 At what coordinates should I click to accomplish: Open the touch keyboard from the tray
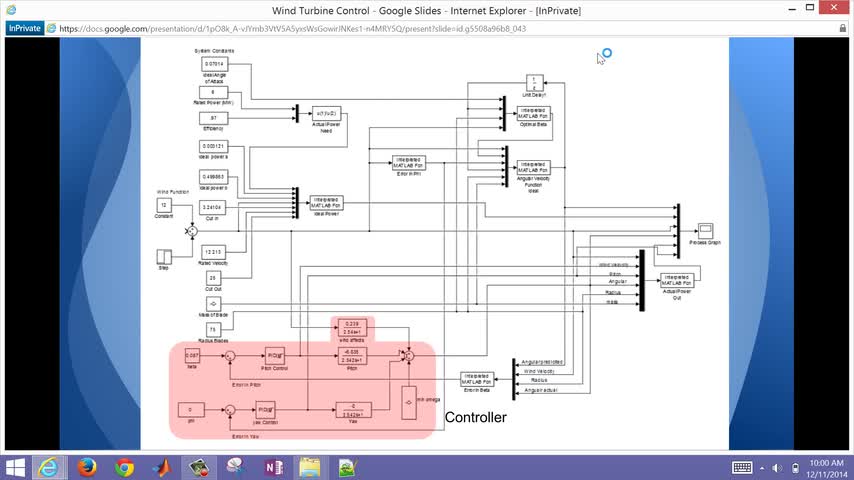pyautogui.click(x=742, y=467)
